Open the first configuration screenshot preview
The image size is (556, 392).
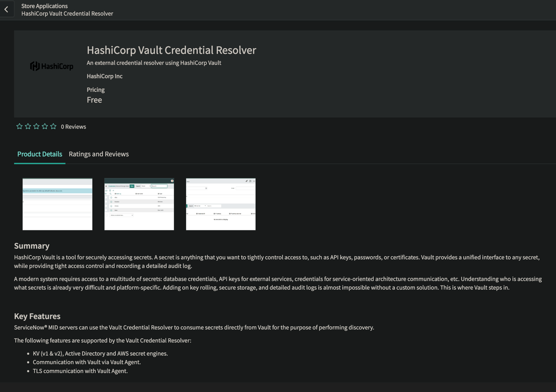(57, 204)
